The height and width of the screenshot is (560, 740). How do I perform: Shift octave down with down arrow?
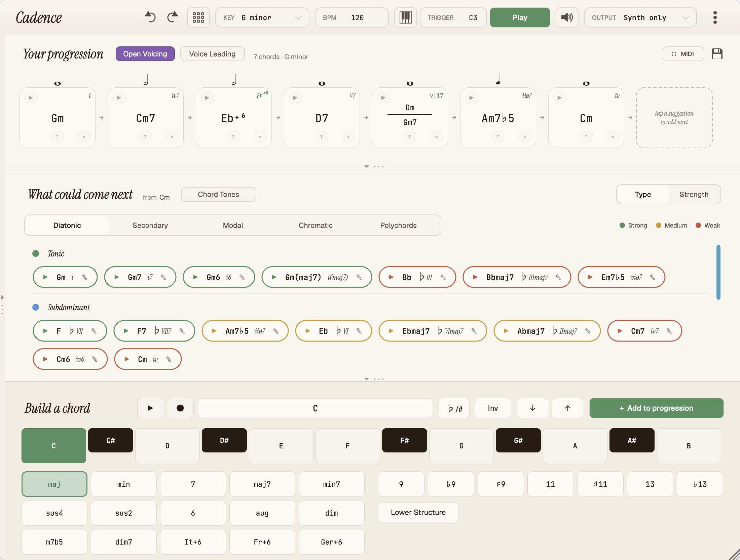pos(533,408)
